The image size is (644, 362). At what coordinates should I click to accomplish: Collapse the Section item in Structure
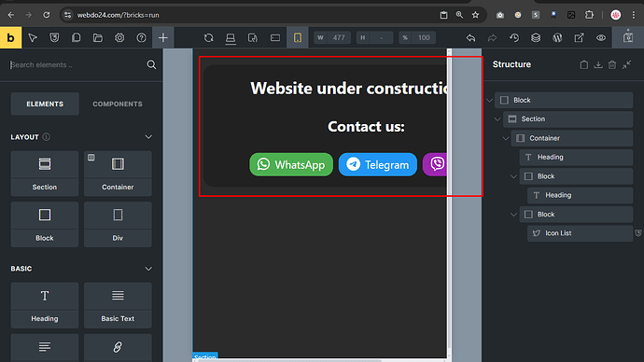point(497,119)
